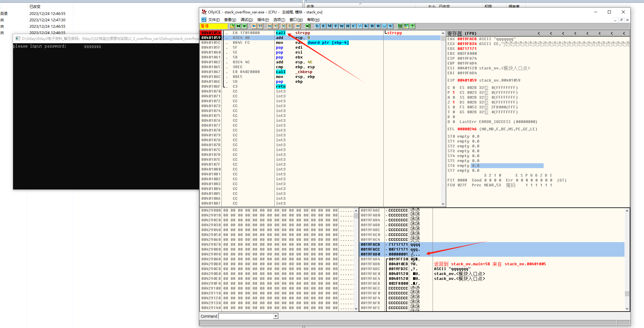Screen dimensions: 644x328
Task: Open the Log window
Action: coord(317,26)
